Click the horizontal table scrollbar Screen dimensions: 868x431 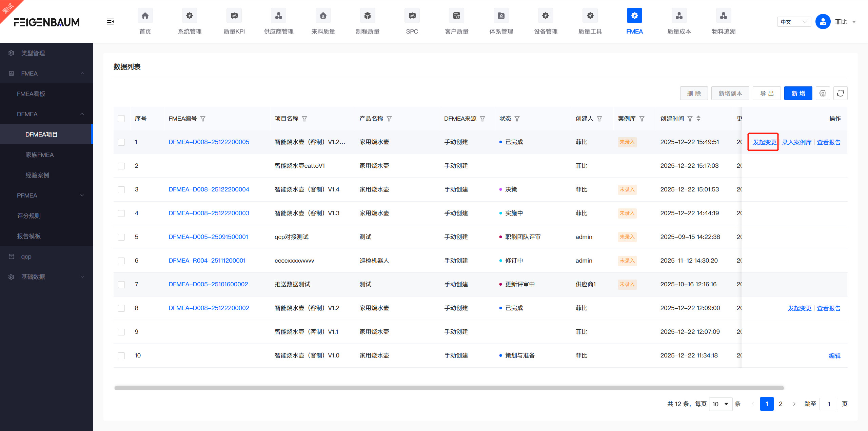pyautogui.click(x=449, y=388)
